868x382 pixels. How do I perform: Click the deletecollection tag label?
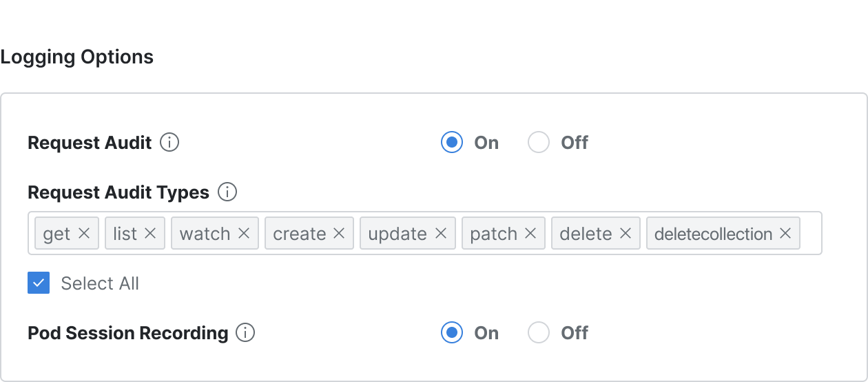[713, 234]
